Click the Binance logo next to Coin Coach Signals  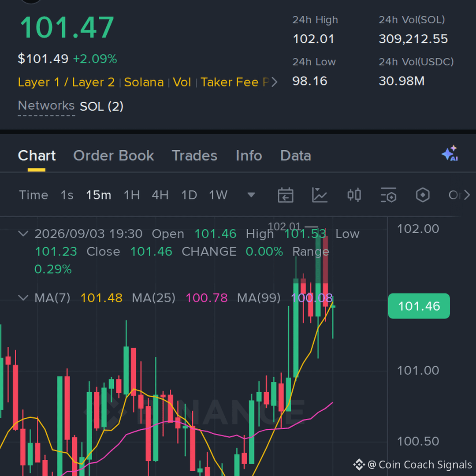[359, 465]
